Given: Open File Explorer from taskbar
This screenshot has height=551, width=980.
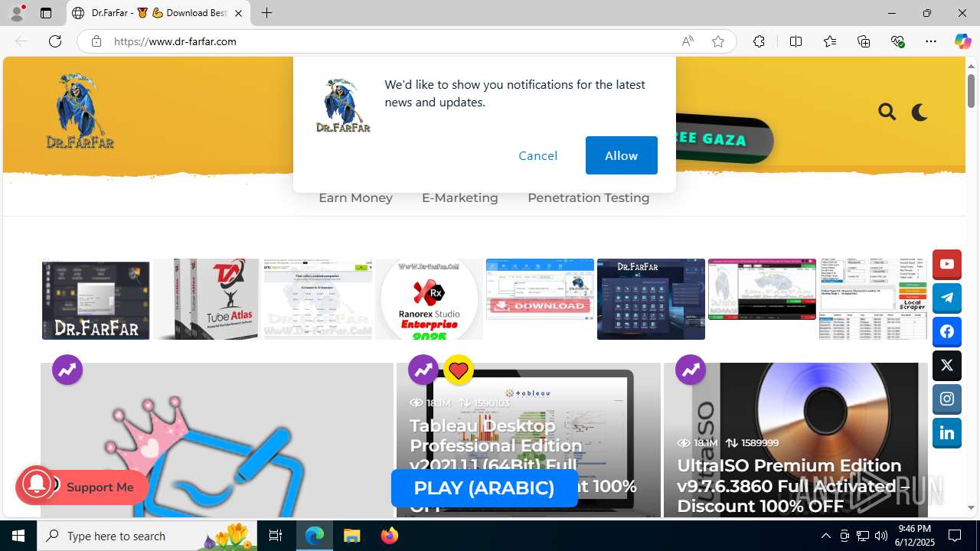Looking at the screenshot, I should (x=351, y=536).
